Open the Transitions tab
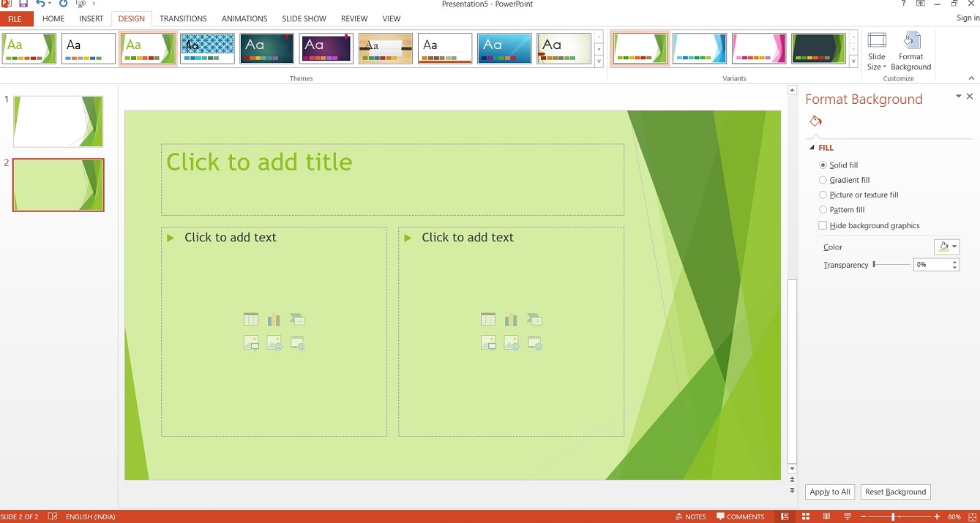This screenshot has height=523, width=980. click(183, 18)
